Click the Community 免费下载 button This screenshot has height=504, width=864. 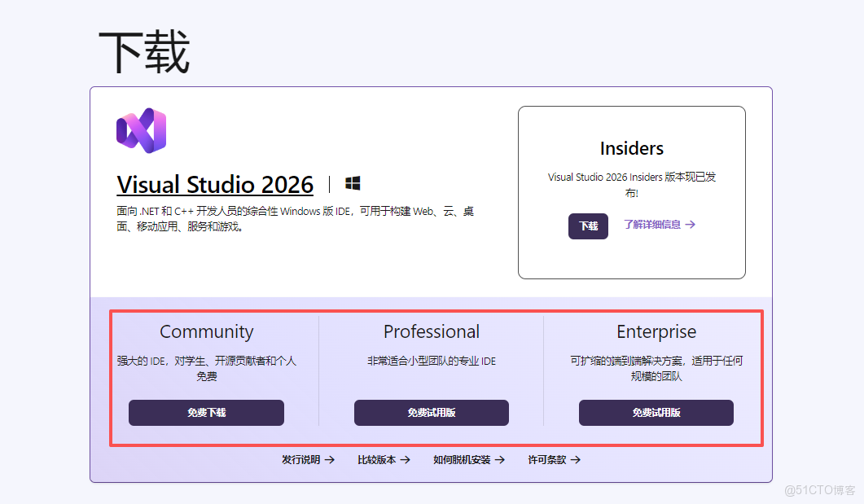pos(206,413)
